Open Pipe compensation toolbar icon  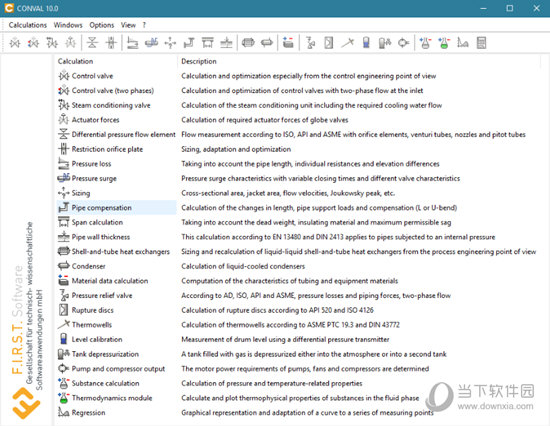click(x=189, y=43)
